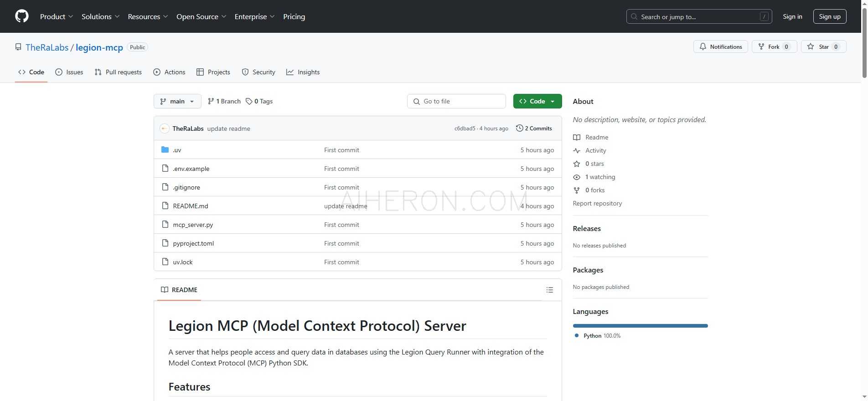Click TheRaLabs avatar in commit row

[x=165, y=129]
